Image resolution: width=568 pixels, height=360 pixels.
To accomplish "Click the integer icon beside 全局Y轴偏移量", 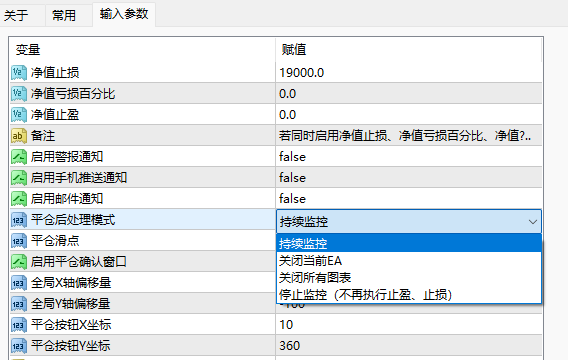I will click(x=18, y=304).
